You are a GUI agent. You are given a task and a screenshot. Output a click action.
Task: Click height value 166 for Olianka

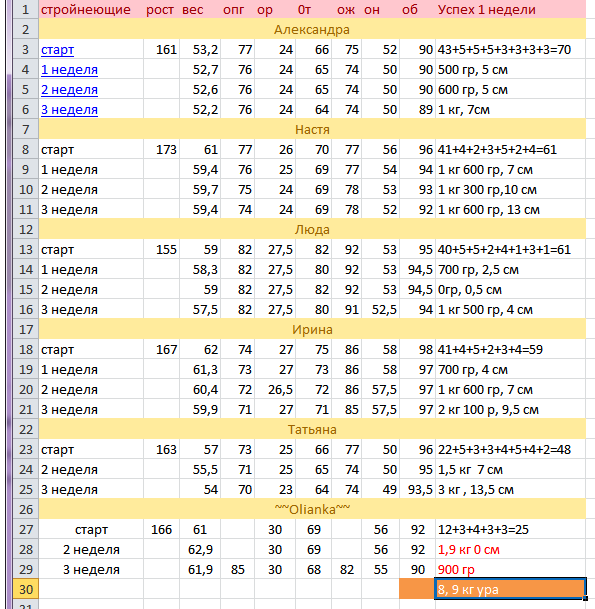click(161, 529)
